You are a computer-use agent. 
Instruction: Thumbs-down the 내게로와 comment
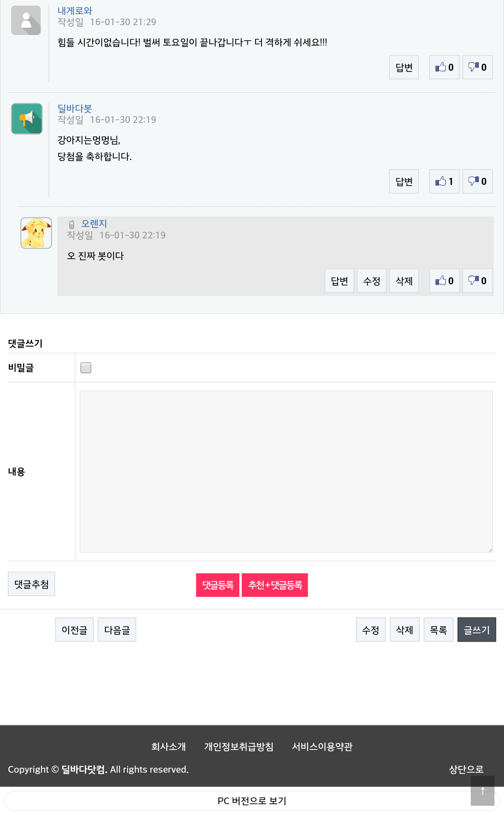(477, 67)
